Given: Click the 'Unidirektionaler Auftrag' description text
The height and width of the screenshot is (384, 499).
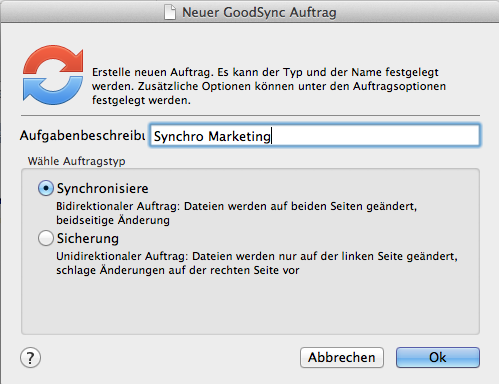Looking at the screenshot, I should coord(257,263).
